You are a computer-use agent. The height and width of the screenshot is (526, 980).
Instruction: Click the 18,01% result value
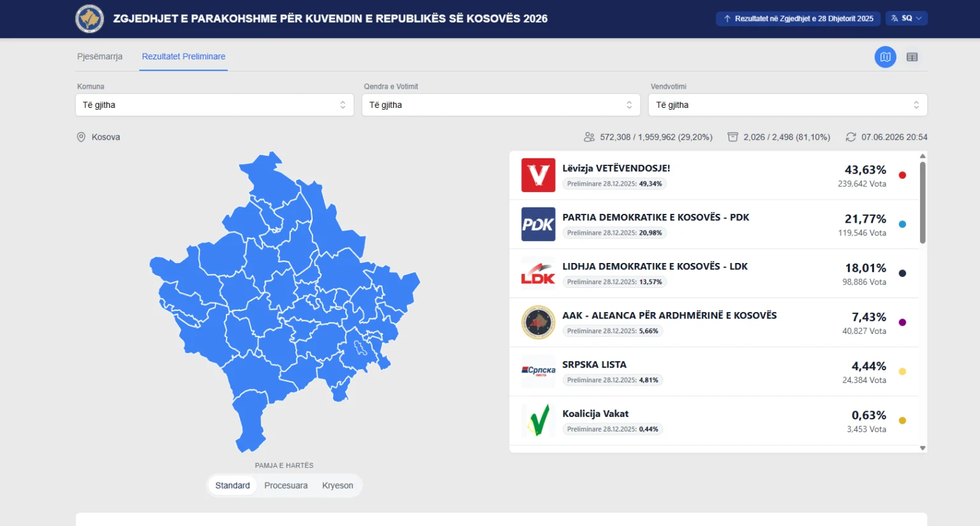coord(865,268)
